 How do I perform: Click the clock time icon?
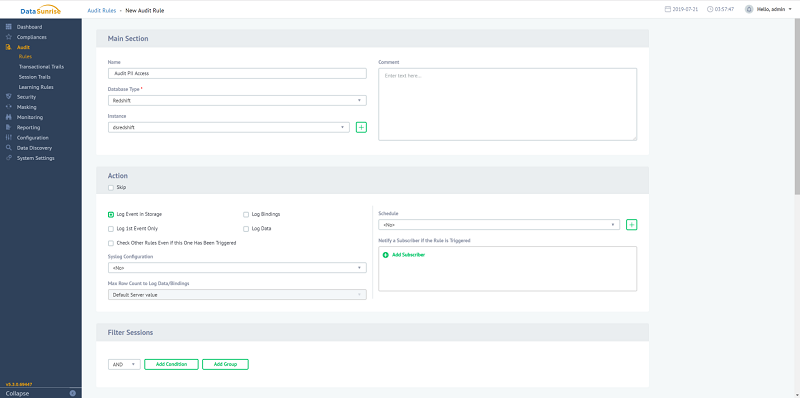[x=710, y=9]
